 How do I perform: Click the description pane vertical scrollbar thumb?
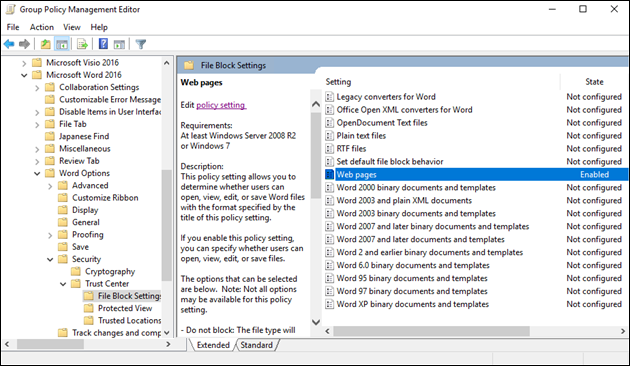(316, 155)
